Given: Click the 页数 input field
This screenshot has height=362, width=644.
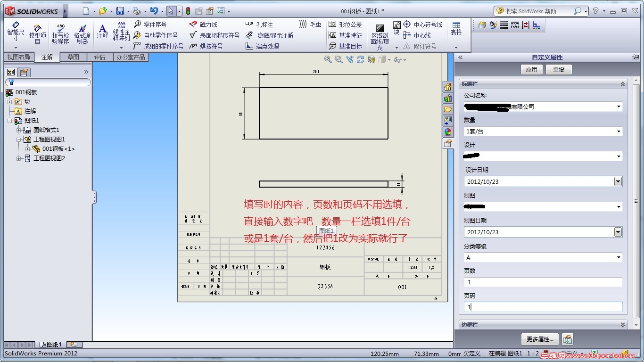Looking at the screenshot, I should (543, 282).
